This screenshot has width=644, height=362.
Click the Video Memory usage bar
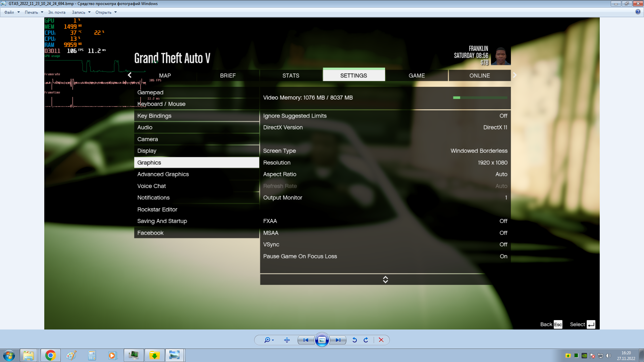pos(480,98)
